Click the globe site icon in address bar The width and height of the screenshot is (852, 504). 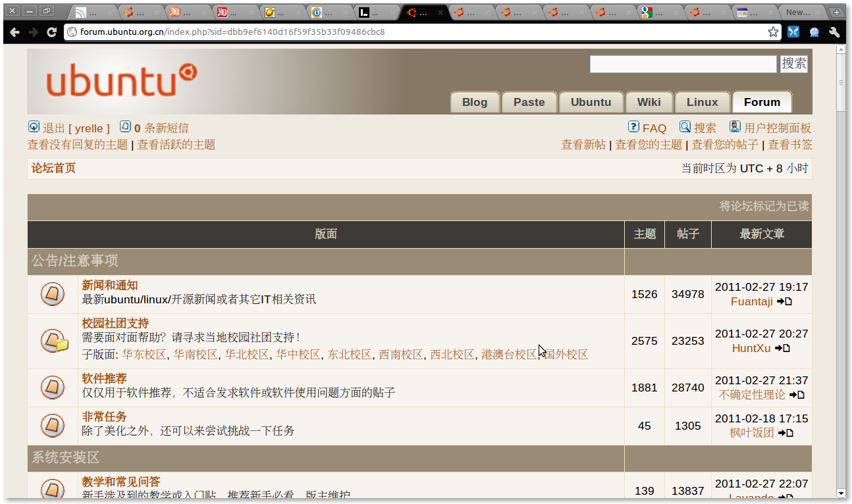(72, 32)
